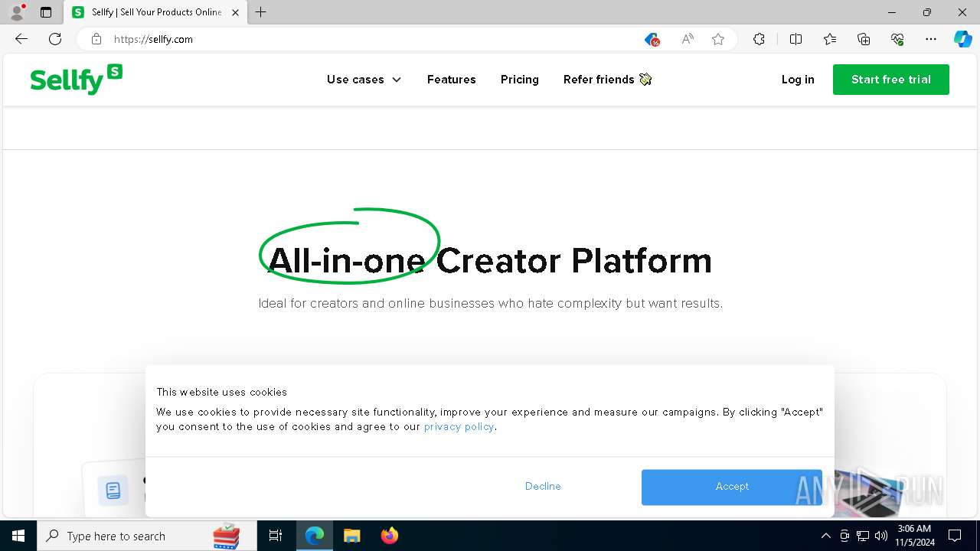The width and height of the screenshot is (980, 551).
Task: Open the Edge Settings and more menu
Action: click(x=931, y=39)
